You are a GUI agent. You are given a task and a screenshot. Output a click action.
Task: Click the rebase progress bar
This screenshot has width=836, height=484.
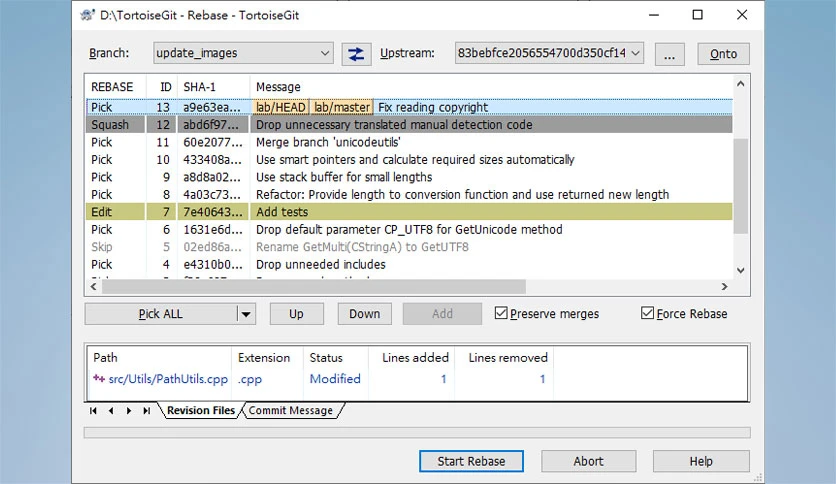click(417, 432)
